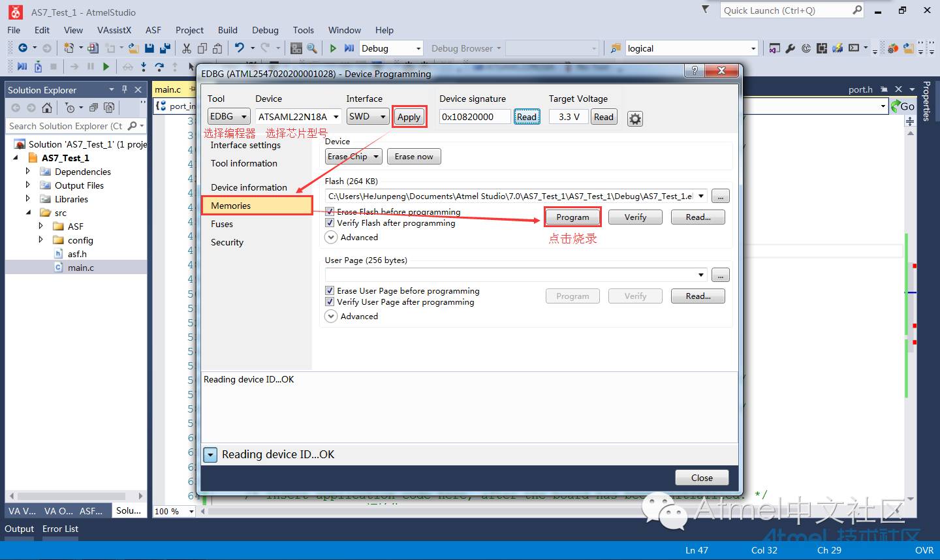
Task: Click the Flash Program button
Action: click(572, 217)
